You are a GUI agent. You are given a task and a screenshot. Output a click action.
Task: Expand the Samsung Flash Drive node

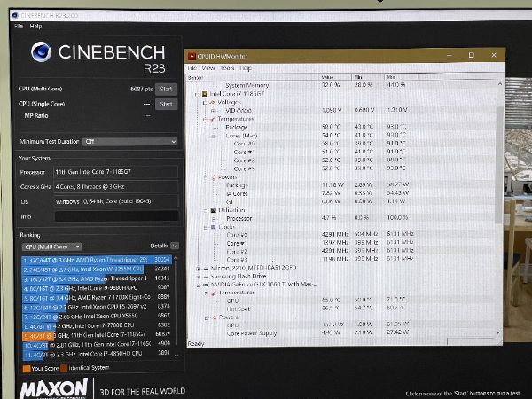tap(198, 277)
